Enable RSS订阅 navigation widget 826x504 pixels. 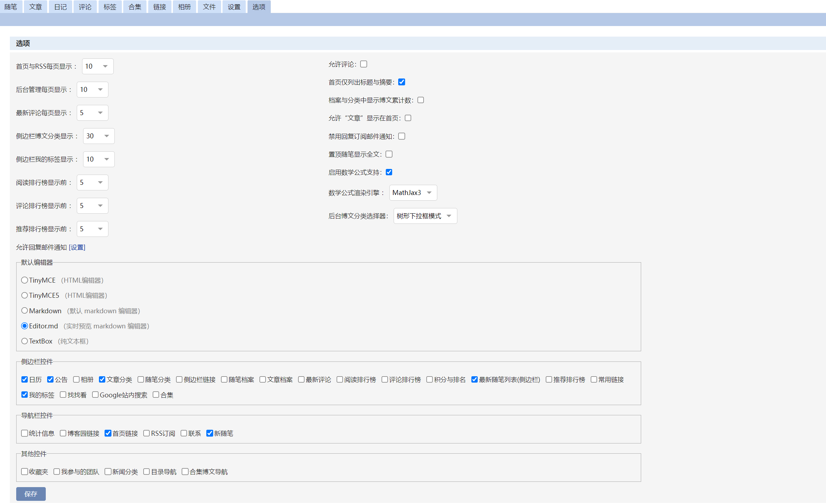(x=147, y=433)
